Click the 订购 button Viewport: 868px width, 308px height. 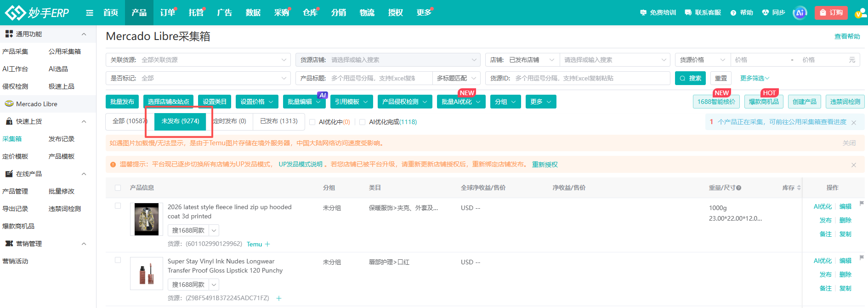tap(832, 12)
